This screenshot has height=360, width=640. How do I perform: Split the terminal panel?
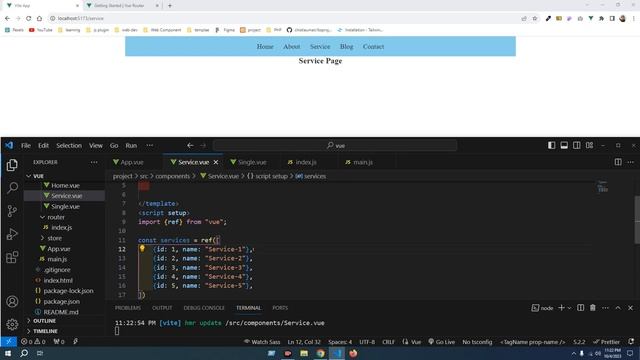[580, 308]
